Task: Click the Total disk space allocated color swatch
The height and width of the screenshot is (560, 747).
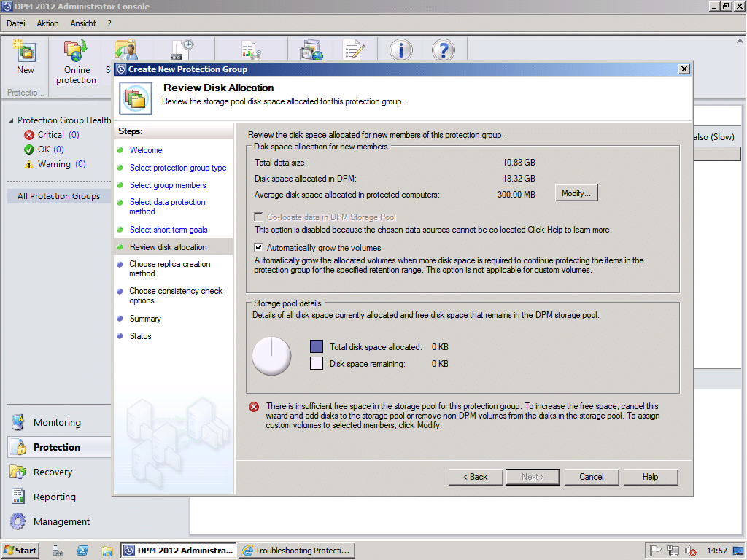Action: tap(317, 346)
